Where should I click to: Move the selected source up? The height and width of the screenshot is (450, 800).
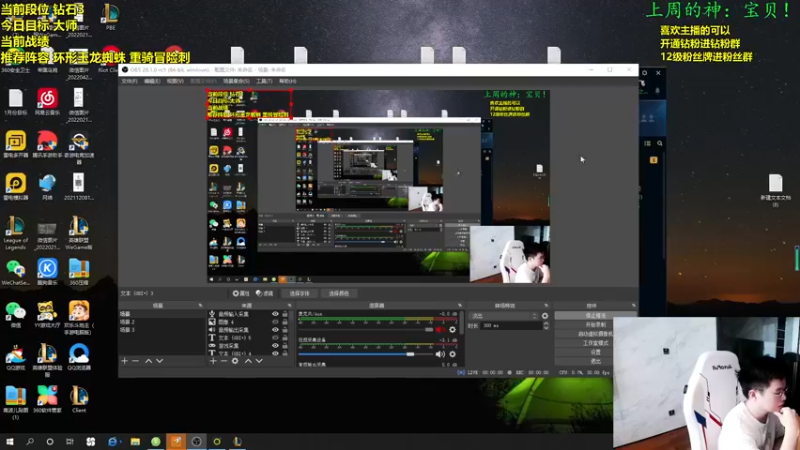point(248,361)
